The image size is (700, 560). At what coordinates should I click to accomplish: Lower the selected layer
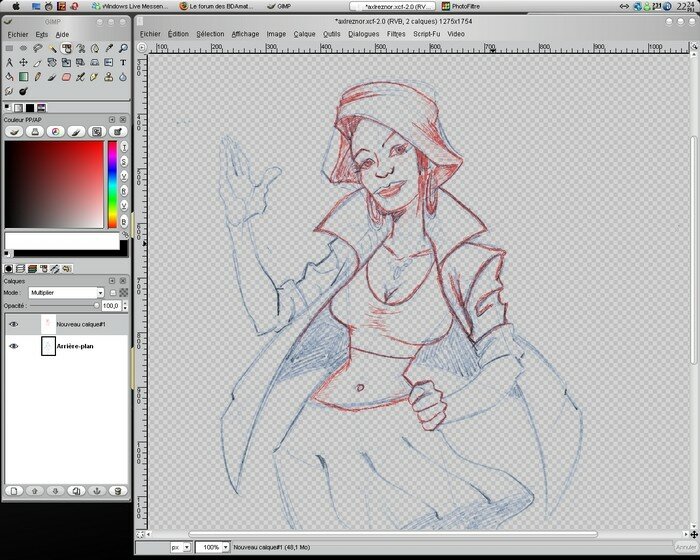click(x=55, y=491)
